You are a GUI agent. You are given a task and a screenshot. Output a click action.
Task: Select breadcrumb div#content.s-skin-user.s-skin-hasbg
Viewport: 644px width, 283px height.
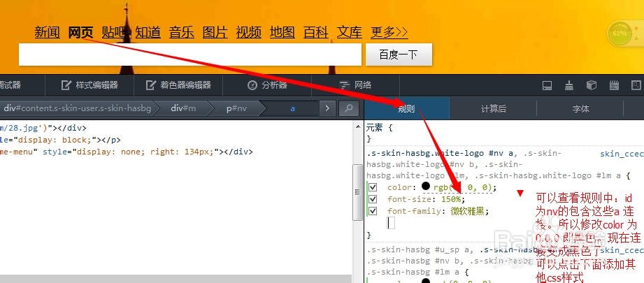tap(78, 108)
